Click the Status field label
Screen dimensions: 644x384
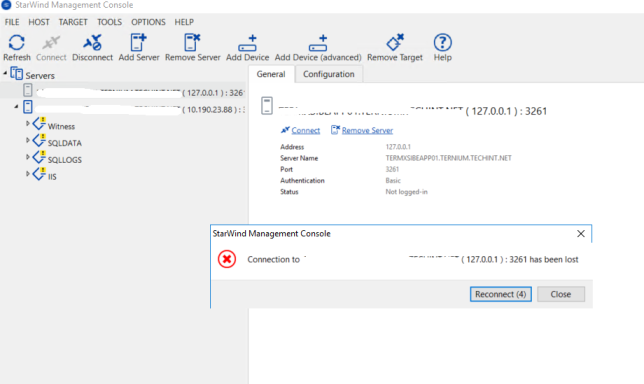[x=289, y=192]
